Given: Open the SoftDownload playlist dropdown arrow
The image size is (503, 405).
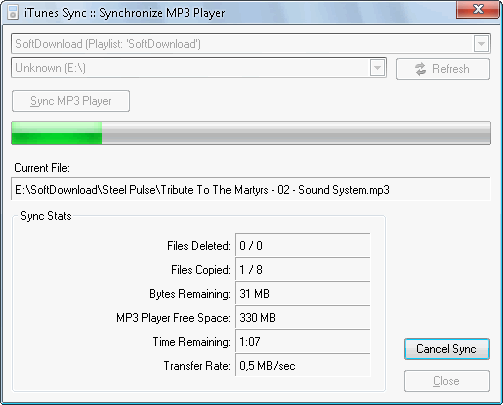Looking at the screenshot, I should pos(481,44).
